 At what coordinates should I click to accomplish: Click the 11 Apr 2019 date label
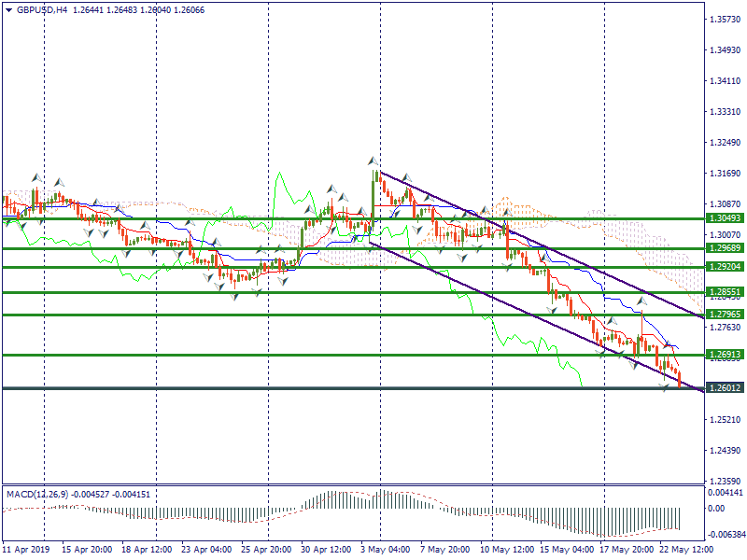(26, 550)
